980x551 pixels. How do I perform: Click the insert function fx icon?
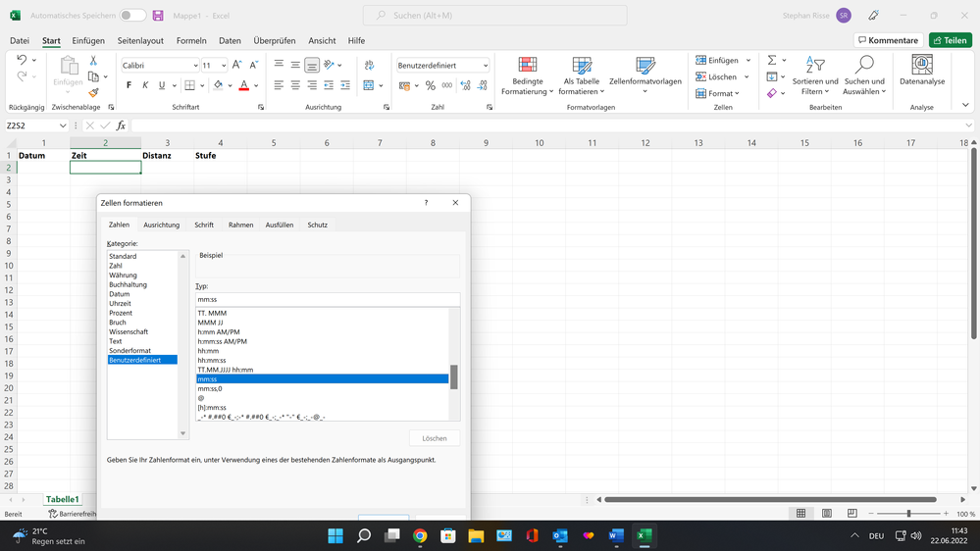pos(121,125)
